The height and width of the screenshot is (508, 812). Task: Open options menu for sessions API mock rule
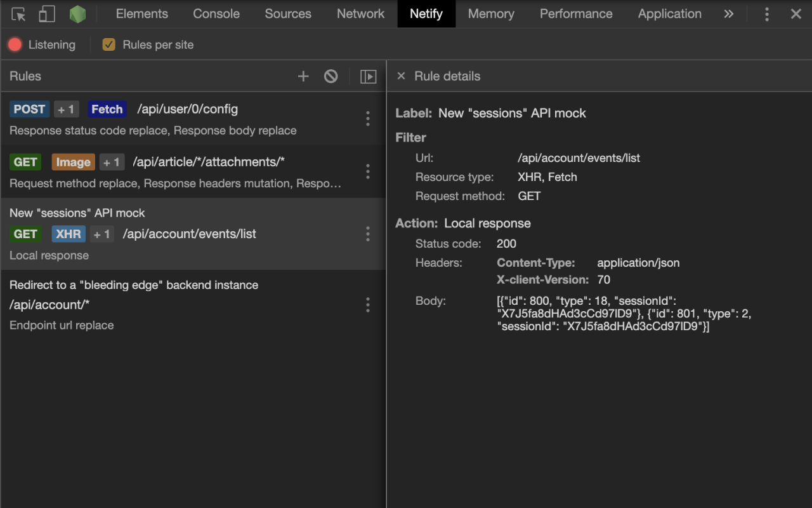tap(367, 234)
